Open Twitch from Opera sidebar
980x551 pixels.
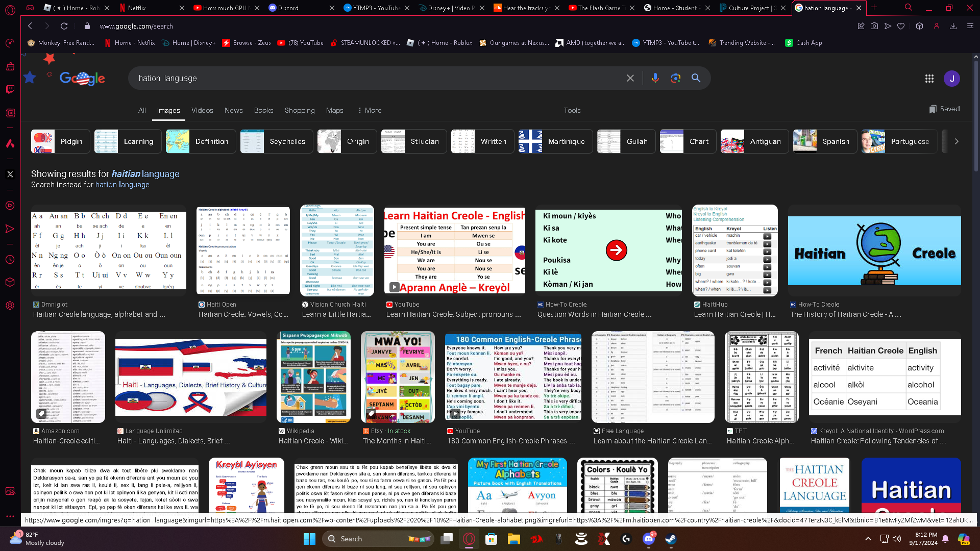(x=10, y=89)
